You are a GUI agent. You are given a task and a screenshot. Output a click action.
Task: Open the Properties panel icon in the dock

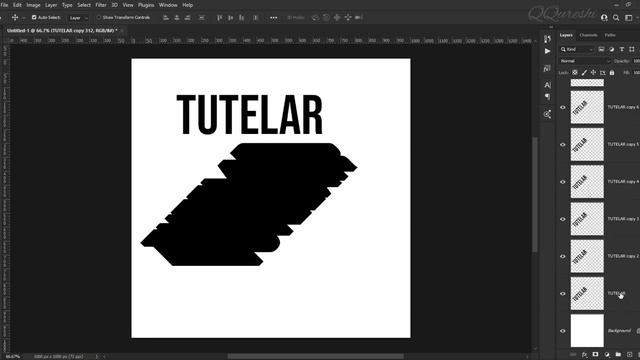point(547,69)
